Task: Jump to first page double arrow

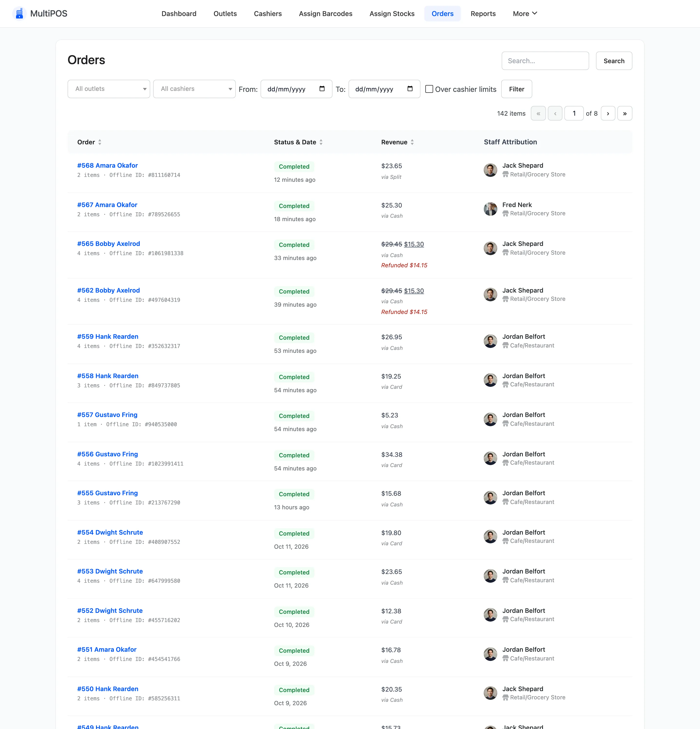Action: (x=538, y=113)
